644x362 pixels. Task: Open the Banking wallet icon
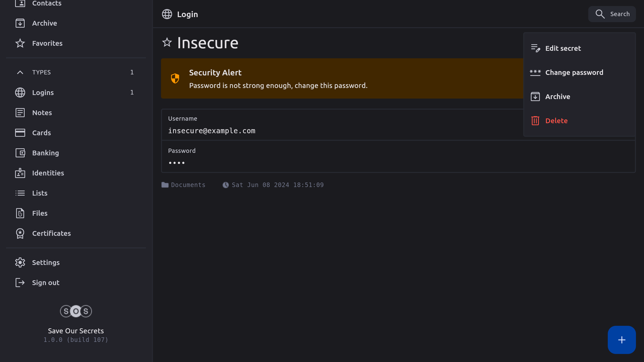point(20,153)
